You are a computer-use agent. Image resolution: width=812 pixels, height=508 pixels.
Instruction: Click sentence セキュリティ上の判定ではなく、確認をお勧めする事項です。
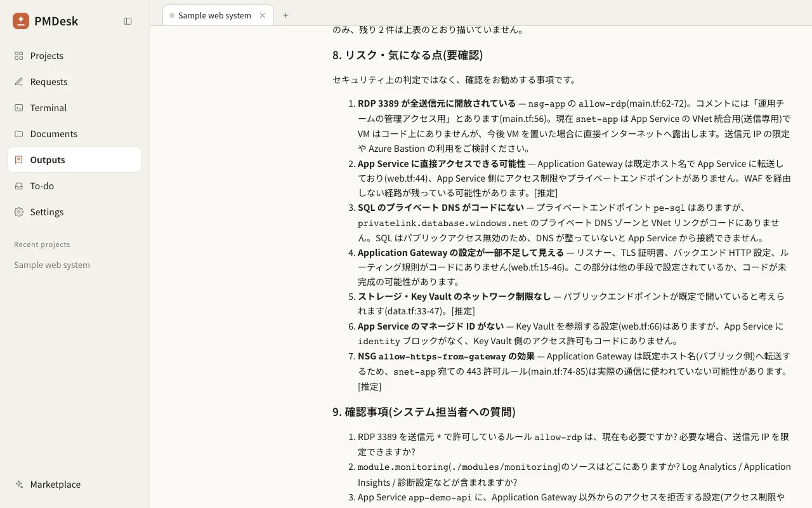pyautogui.click(x=454, y=80)
